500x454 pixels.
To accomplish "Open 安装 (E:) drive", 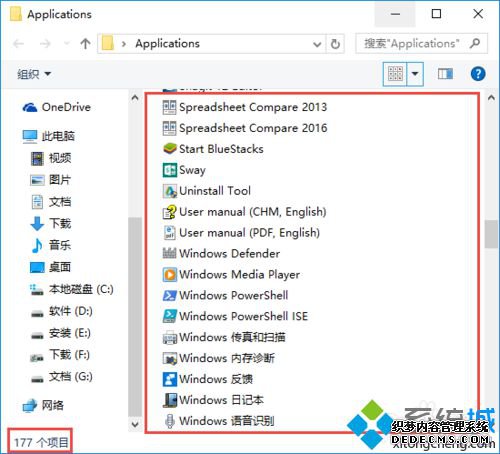I will tap(61, 333).
